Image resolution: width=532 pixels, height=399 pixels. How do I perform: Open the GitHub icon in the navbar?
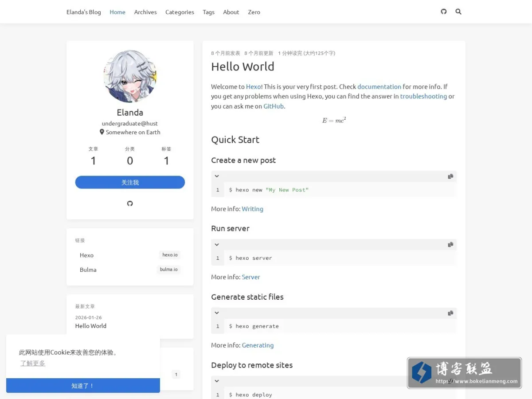pyautogui.click(x=444, y=12)
